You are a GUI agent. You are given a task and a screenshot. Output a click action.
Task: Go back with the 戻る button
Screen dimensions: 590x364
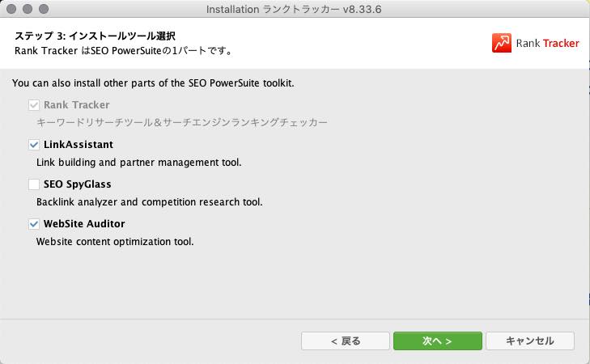(x=346, y=341)
